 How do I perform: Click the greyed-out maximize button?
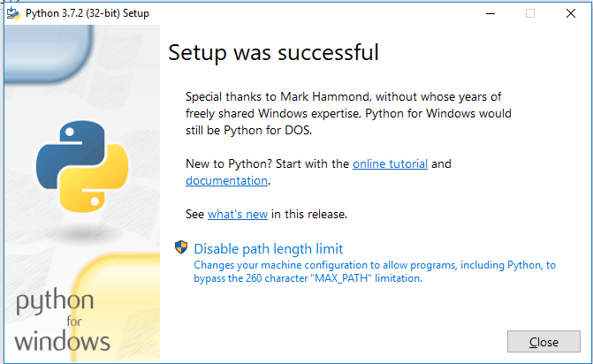[530, 13]
